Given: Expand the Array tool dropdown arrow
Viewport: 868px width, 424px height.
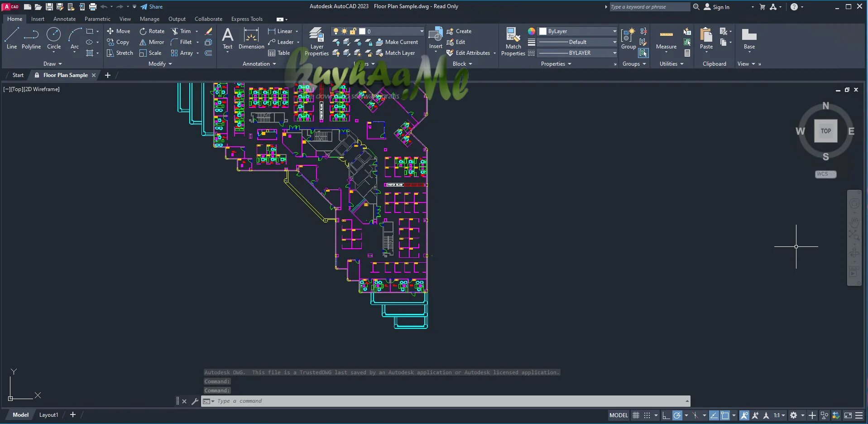Looking at the screenshot, I should pos(197,53).
